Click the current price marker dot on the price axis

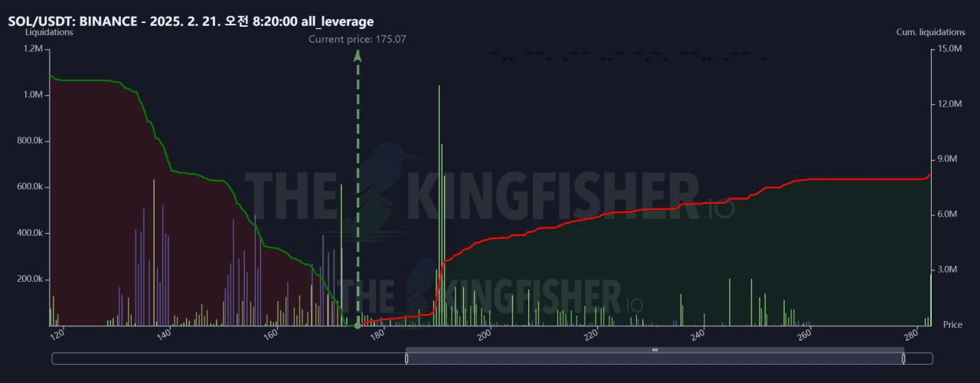pos(358,326)
